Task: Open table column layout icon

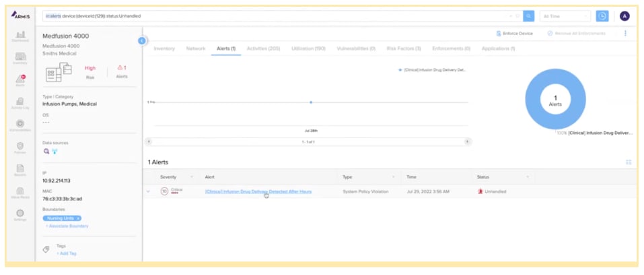Action: click(629, 162)
